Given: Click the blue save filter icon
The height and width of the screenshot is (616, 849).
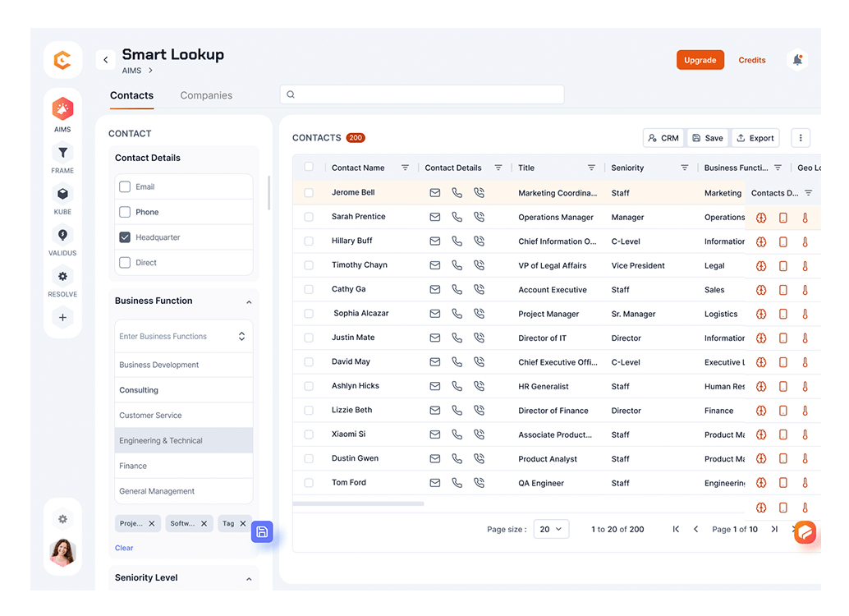Looking at the screenshot, I should pos(262,532).
